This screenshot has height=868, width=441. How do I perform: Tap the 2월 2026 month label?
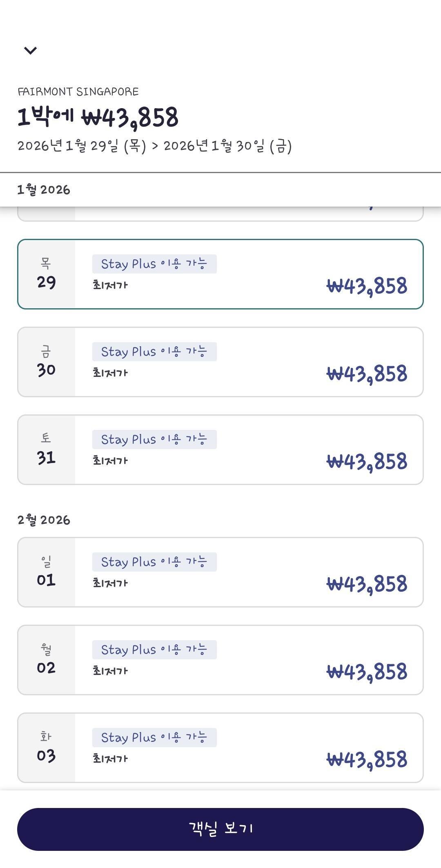(44, 520)
